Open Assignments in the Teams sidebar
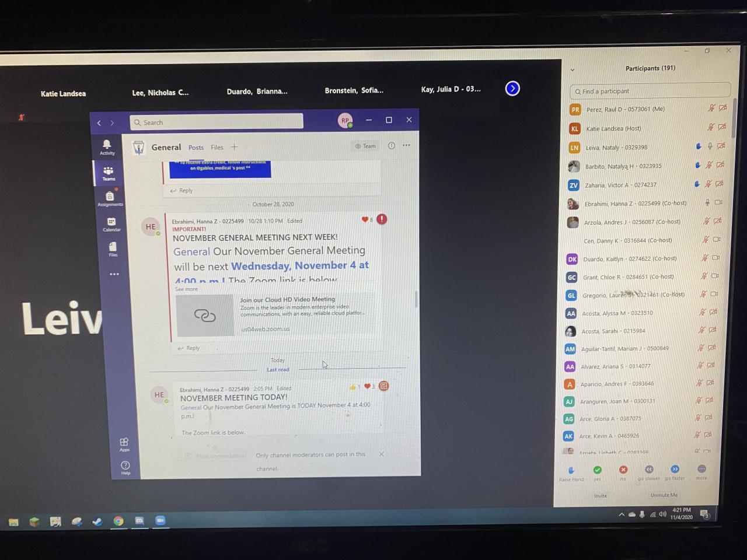 [110, 198]
